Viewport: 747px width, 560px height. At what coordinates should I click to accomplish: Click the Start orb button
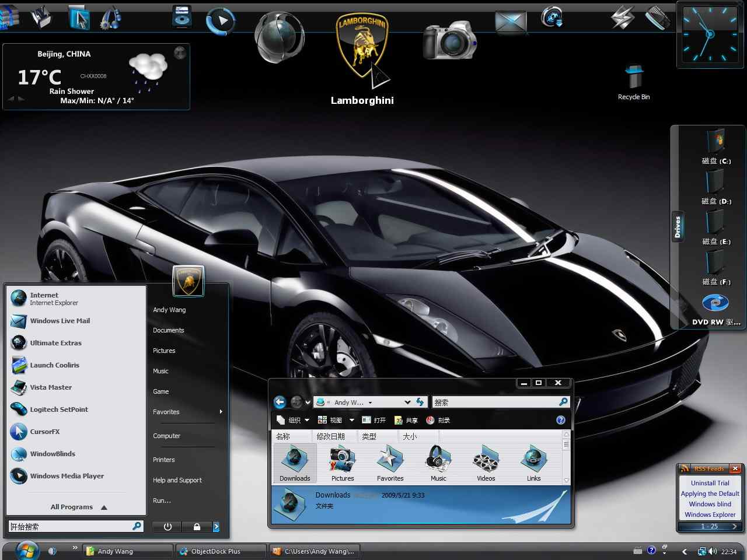[x=27, y=550]
